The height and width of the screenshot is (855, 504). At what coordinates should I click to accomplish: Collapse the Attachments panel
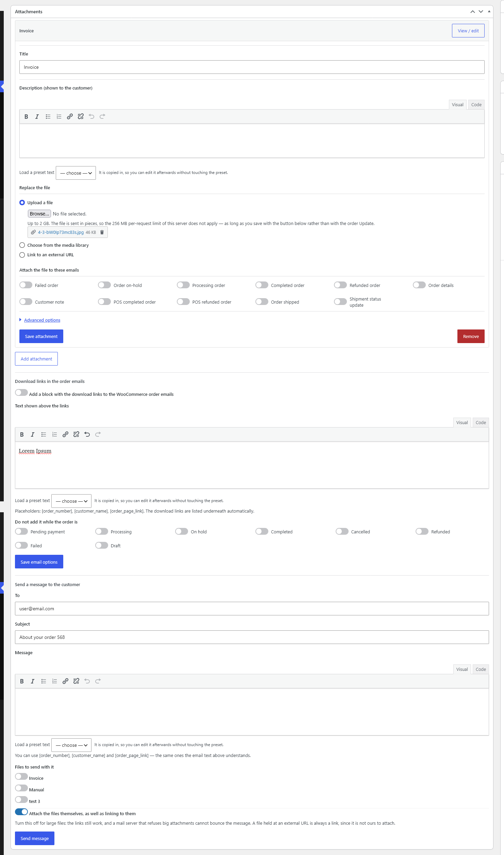pyautogui.click(x=489, y=12)
